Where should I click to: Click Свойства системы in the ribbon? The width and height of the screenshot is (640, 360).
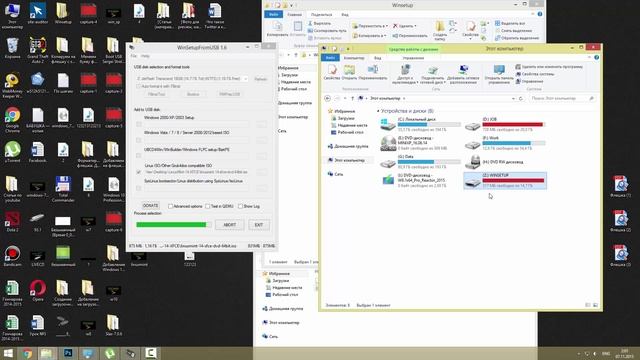point(535,74)
